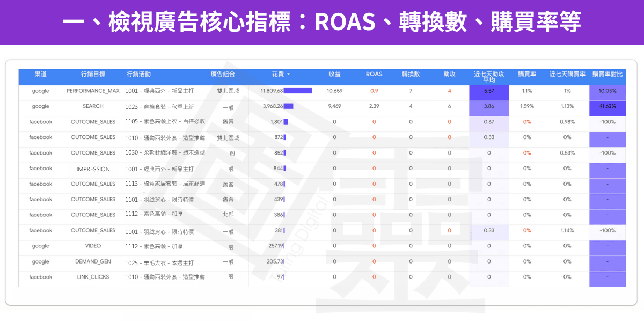Select the 渠道 column header

click(40, 74)
